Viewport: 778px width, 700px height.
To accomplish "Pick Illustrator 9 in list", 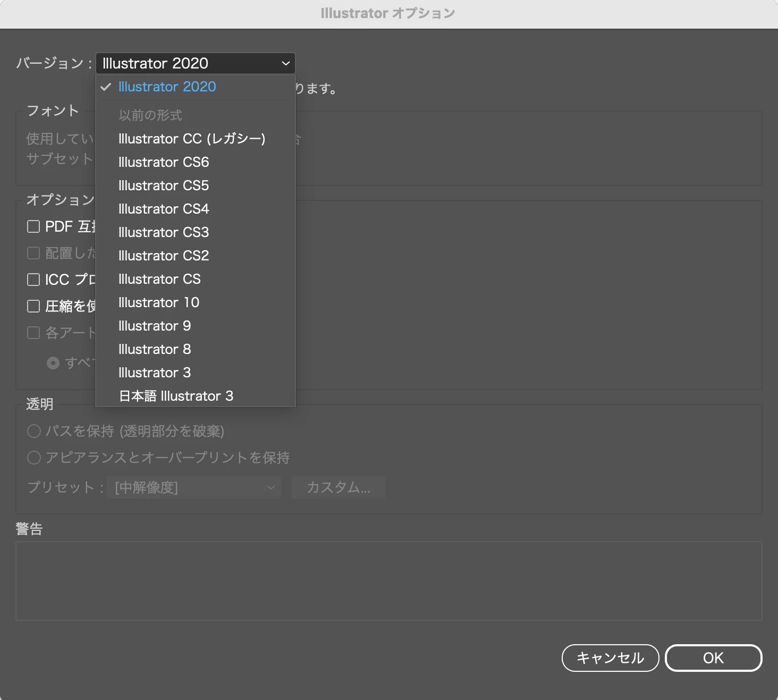I will [x=195, y=326].
